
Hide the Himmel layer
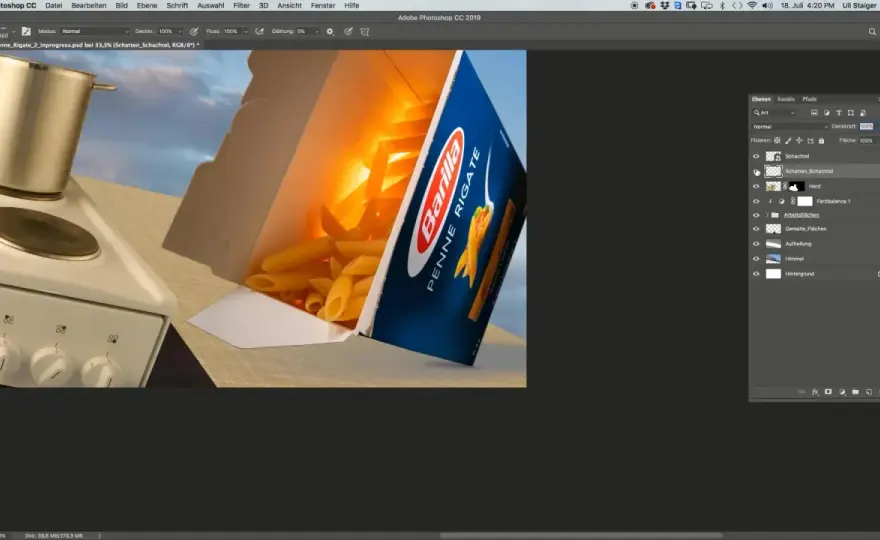pyautogui.click(x=756, y=259)
